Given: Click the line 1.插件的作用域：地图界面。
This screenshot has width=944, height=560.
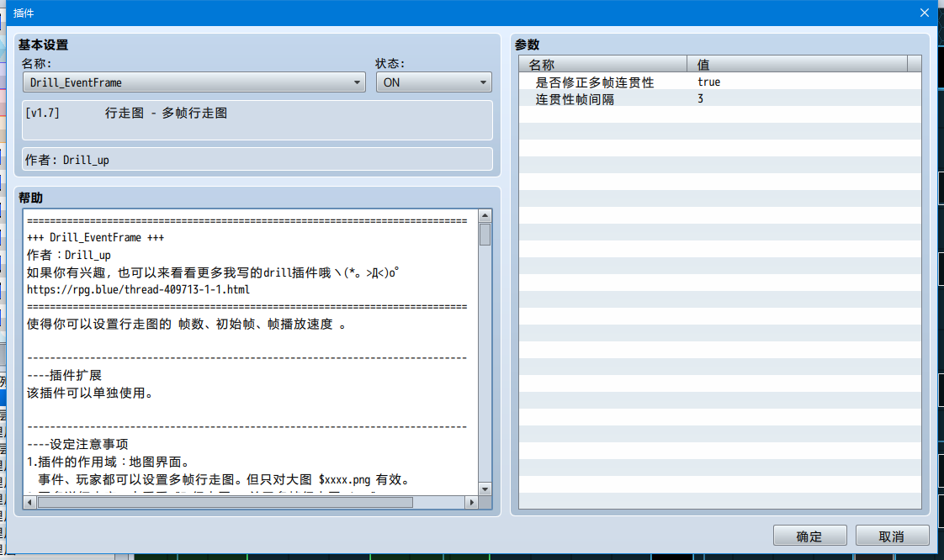Looking at the screenshot, I should pyautogui.click(x=109, y=462).
